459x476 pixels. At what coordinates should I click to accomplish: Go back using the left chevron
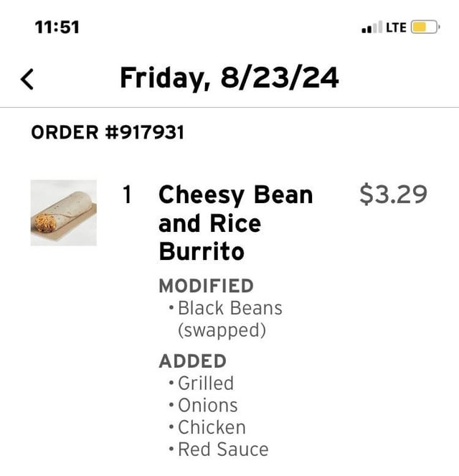point(27,78)
